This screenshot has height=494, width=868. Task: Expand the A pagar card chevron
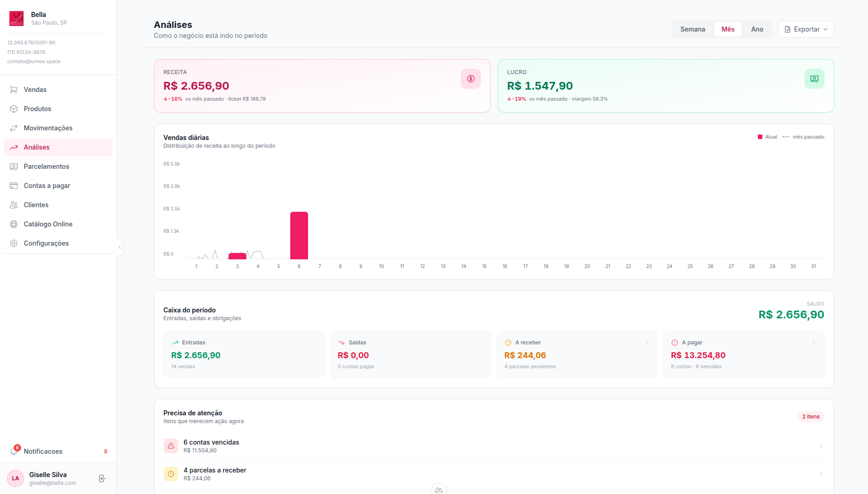click(x=814, y=343)
